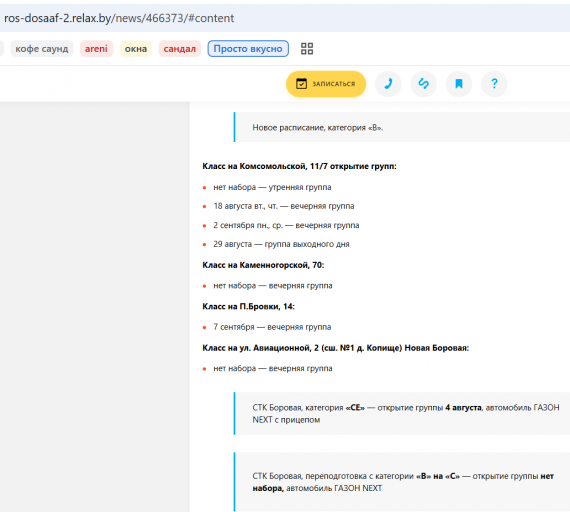Click the line 7 сентября — вечерняя группа

click(272, 327)
